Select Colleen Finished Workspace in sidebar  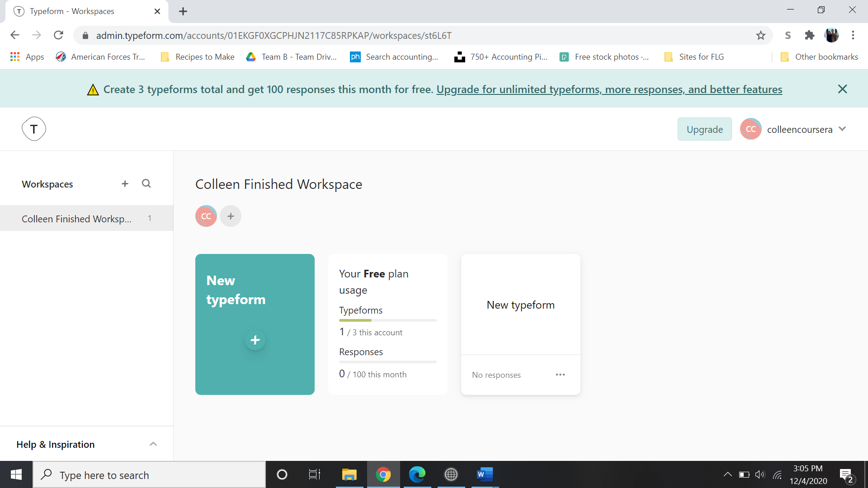coord(77,219)
